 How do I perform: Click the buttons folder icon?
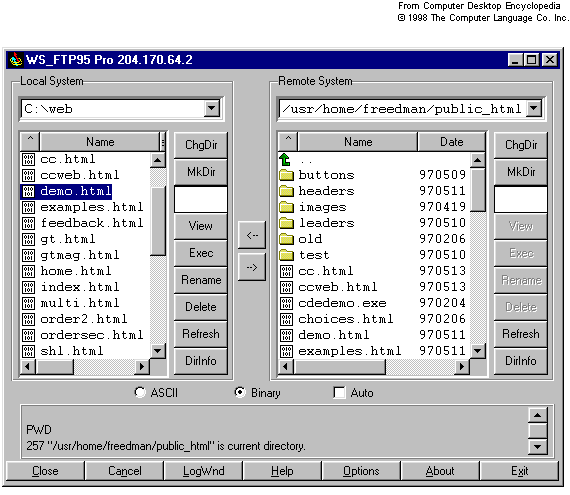pyautogui.click(x=286, y=175)
